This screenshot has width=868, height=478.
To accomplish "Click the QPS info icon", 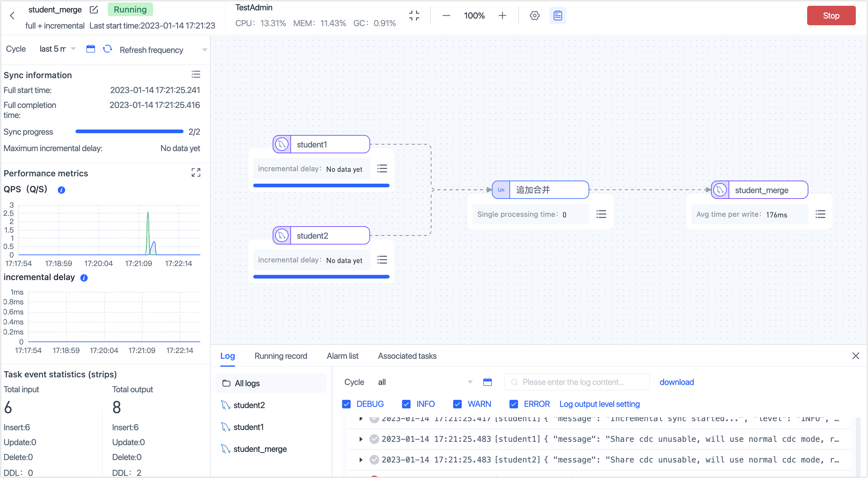I will 61,190.
